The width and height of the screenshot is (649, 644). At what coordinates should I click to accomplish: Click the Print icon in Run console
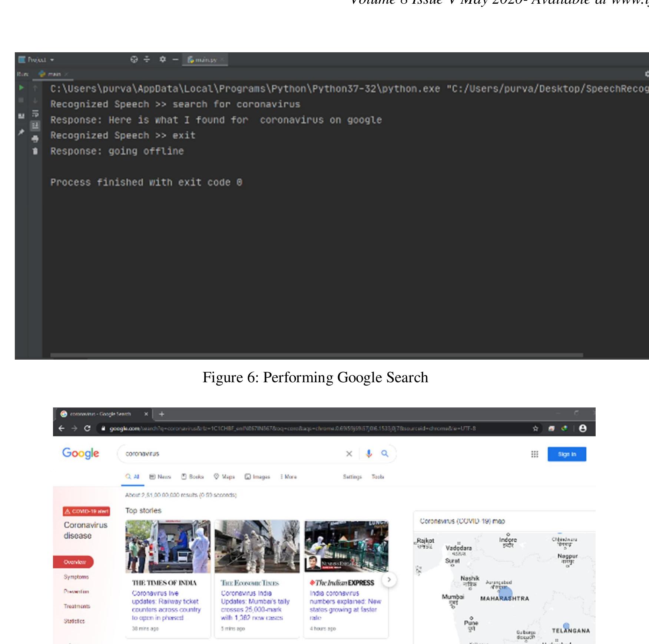(x=35, y=139)
